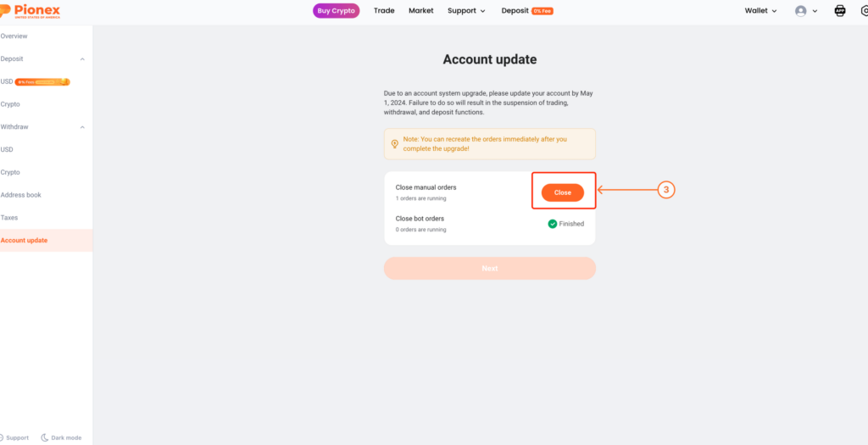Open the user profile avatar icon
The width and height of the screenshot is (868, 445).
coord(800,11)
